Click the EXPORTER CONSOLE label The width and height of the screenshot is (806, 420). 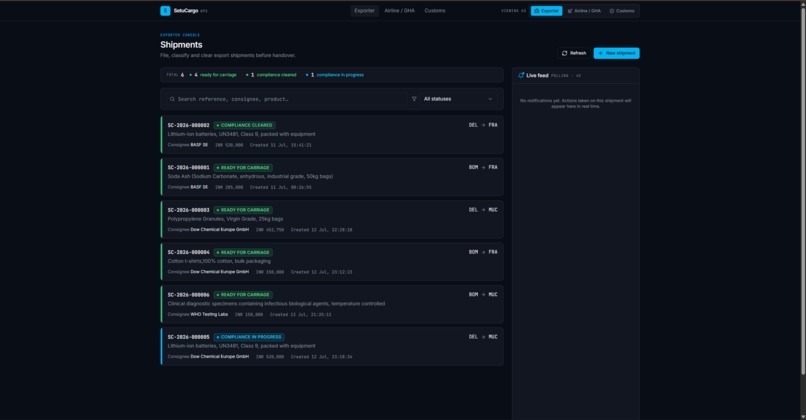coord(180,35)
